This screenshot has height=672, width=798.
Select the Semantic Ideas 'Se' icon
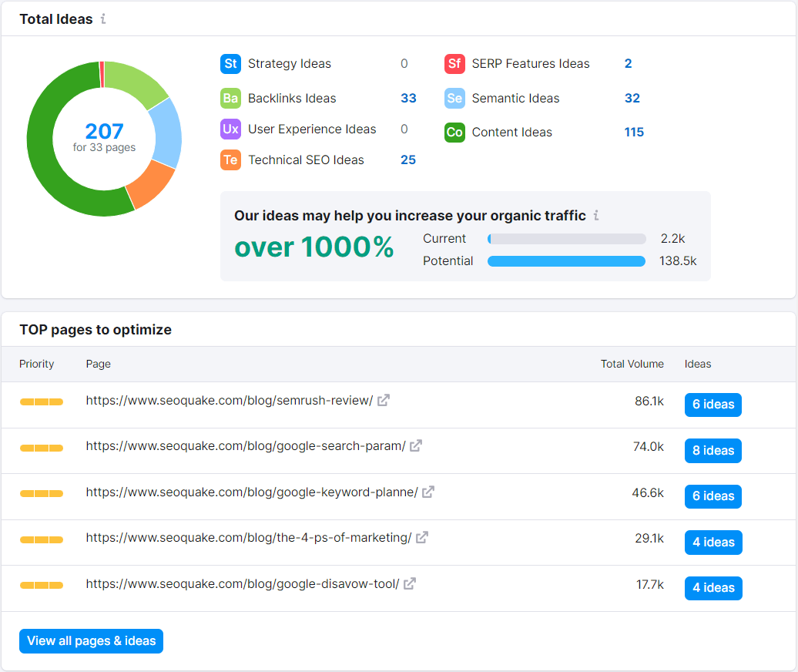[454, 98]
